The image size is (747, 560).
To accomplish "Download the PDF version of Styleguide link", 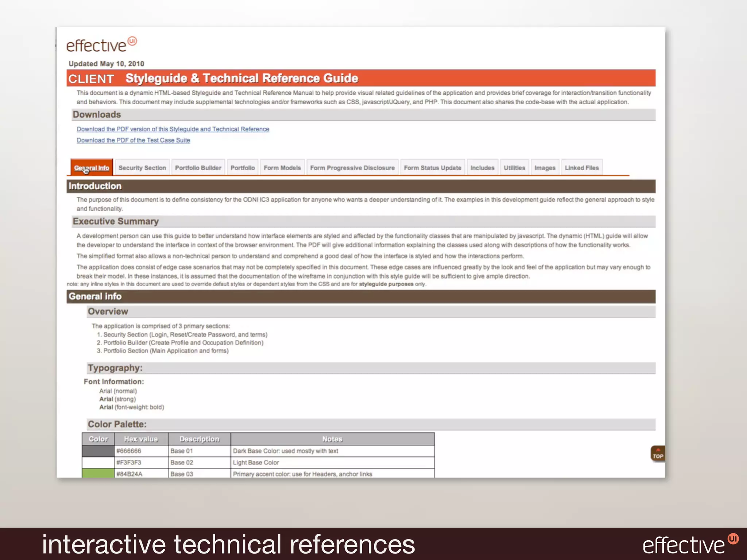I will (173, 129).
